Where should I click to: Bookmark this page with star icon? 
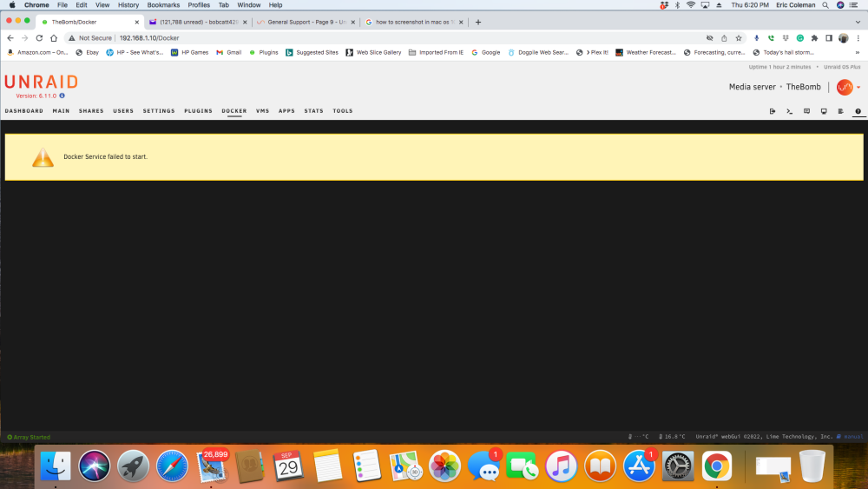[x=739, y=37]
